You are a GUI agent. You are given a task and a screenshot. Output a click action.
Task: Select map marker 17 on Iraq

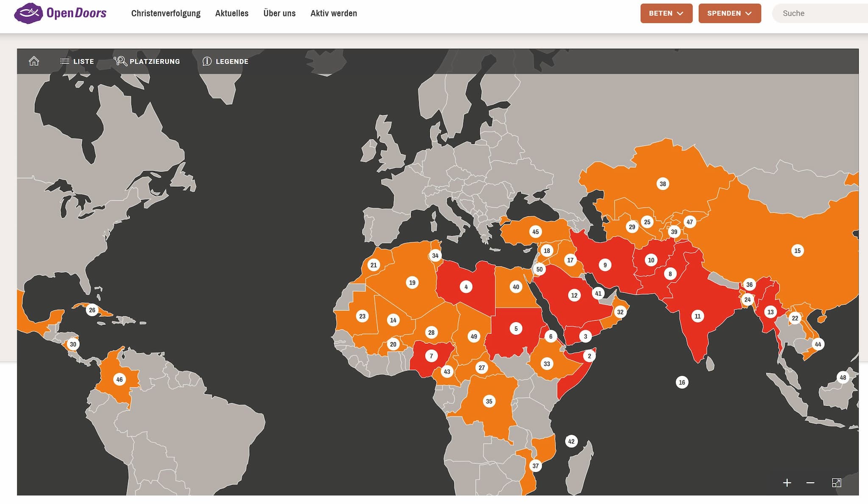click(x=570, y=260)
